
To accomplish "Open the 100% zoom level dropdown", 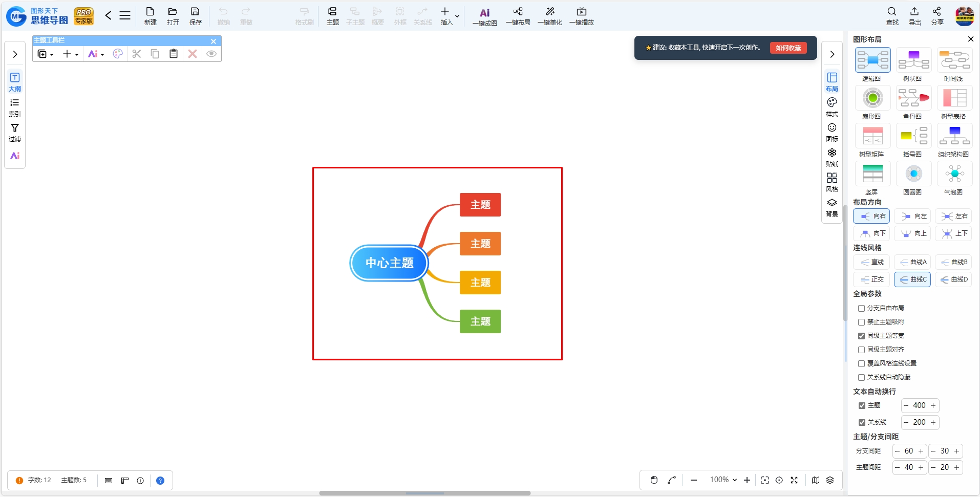I will [723, 480].
